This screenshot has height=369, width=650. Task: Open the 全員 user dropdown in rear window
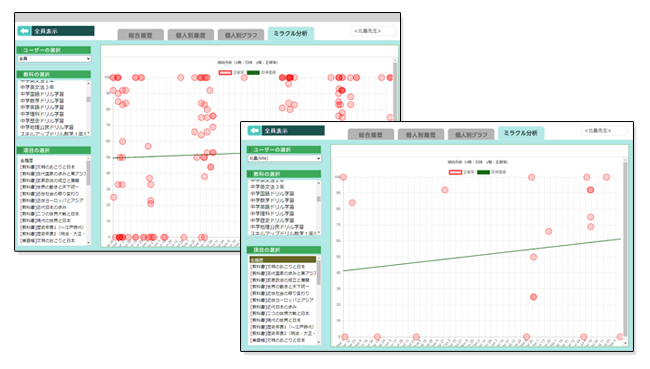[x=54, y=59]
